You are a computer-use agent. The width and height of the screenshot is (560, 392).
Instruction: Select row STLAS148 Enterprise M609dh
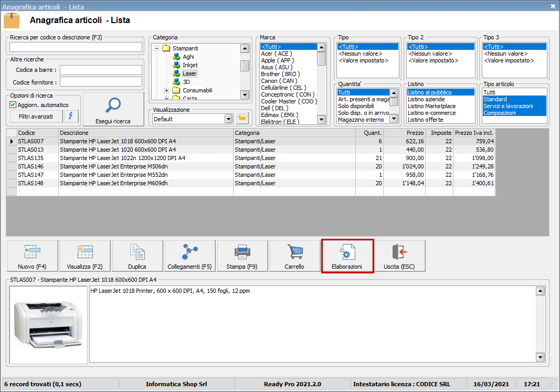pyautogui.click(x=251, y=183)
